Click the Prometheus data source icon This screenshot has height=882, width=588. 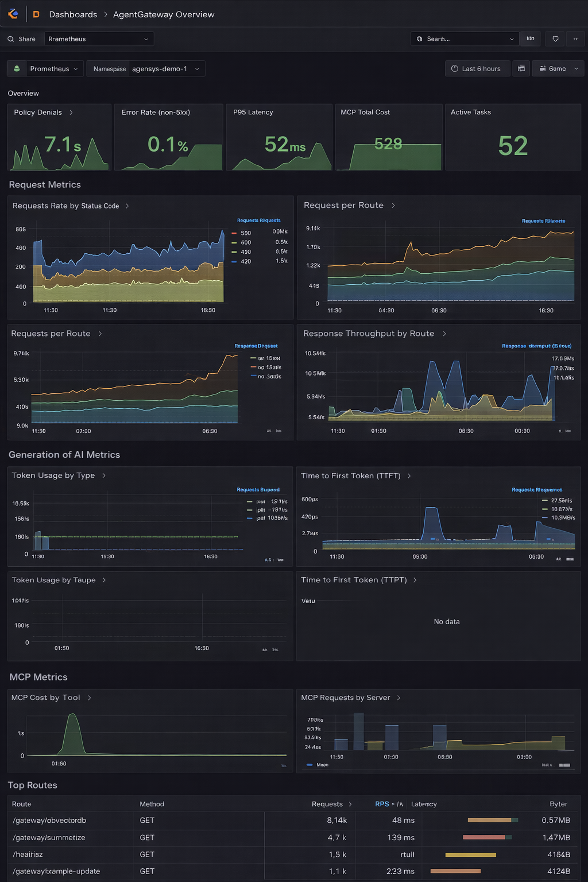pyautogui.click(x=16, y=68)
